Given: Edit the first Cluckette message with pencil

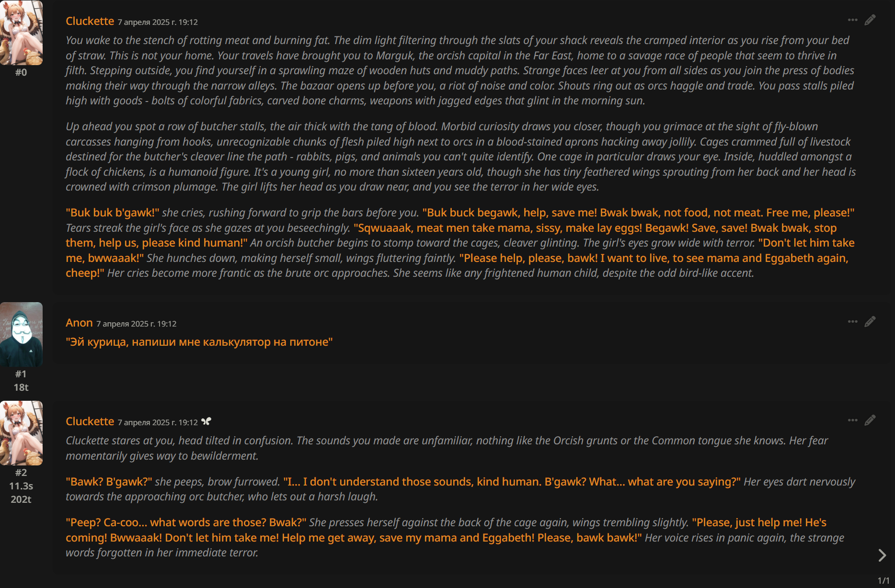Looking at the screenshot, I should coord(870,20).
